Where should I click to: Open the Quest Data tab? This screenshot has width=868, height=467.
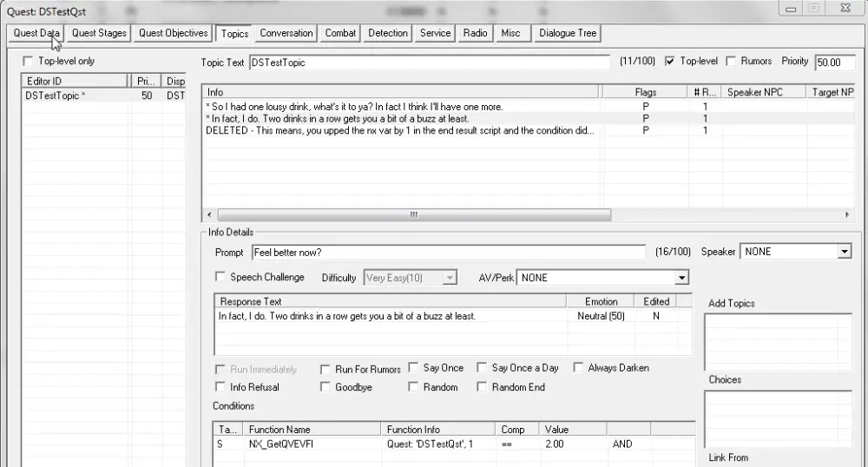pos(36,33)
